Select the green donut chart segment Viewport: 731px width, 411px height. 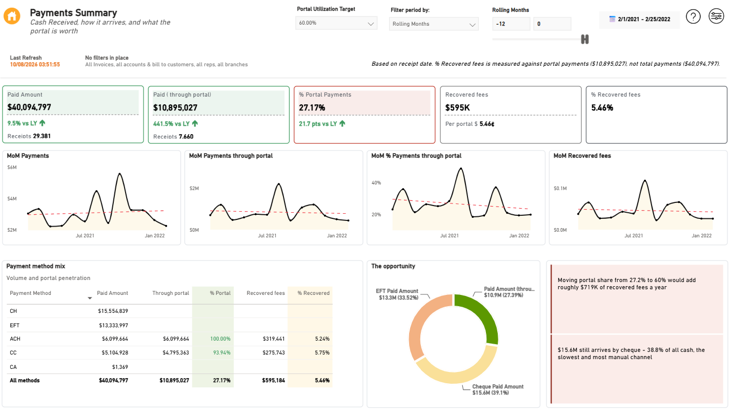point(479,317)
